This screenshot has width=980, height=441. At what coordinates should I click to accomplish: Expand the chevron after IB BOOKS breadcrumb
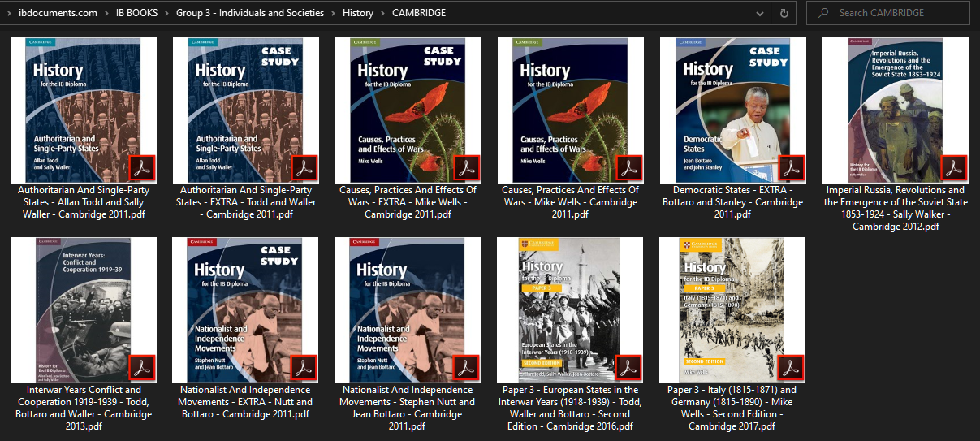[167, 13]
